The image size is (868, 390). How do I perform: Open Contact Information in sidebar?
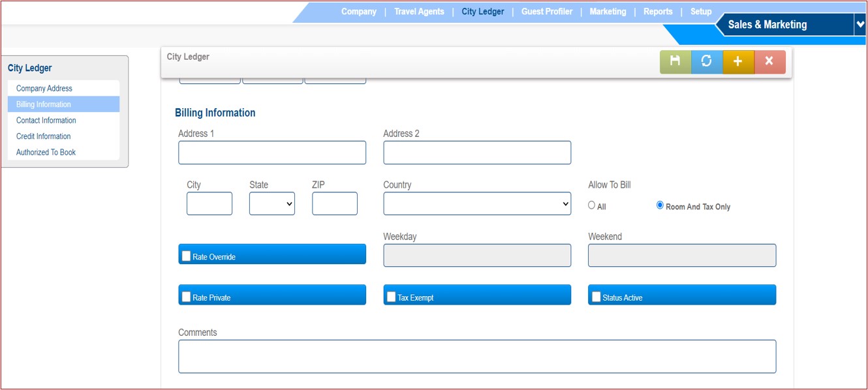pos(46,121)
